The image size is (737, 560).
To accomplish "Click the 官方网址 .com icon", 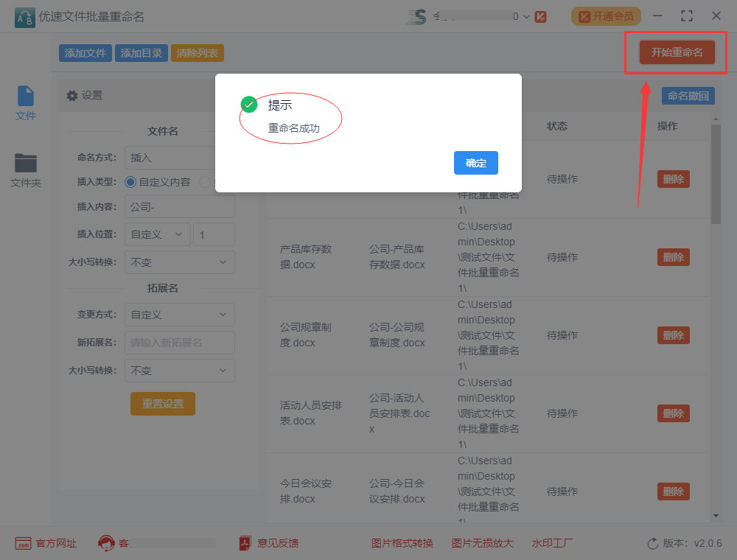I will 23,544.
